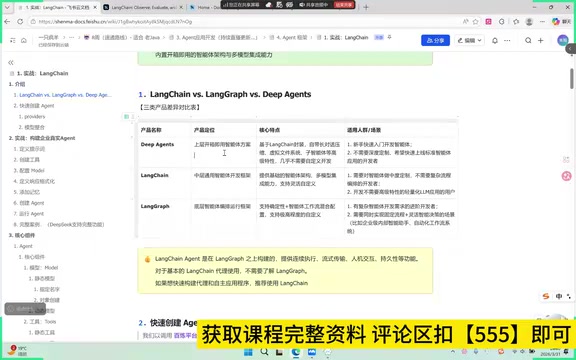Open the browser tab list dropdown arrow
The width and height of the screenshot is (576, 360).
tap(8, 7)
